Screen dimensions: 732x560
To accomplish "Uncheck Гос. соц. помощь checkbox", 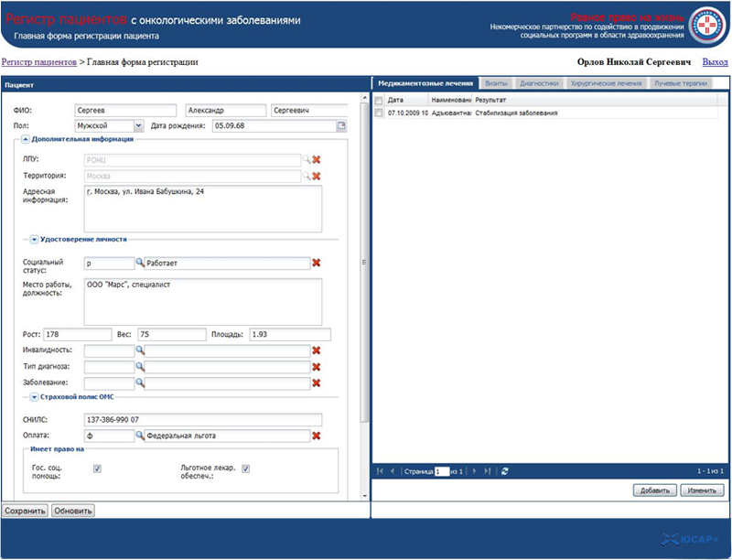I will coord(97,469).
